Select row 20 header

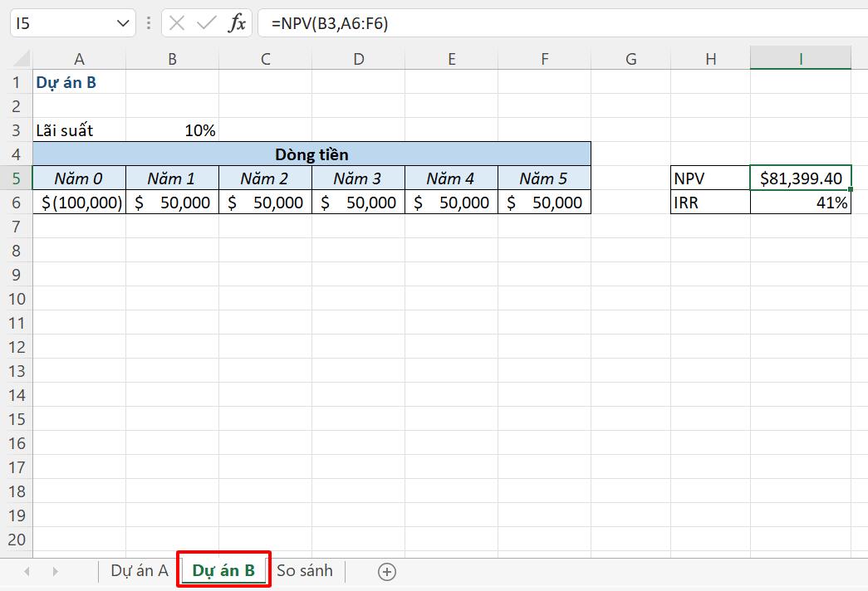point(17,540)
